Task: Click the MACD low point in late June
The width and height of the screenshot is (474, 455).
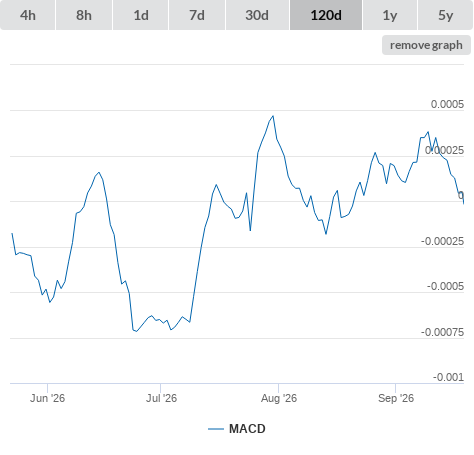Action: [136, 331]
